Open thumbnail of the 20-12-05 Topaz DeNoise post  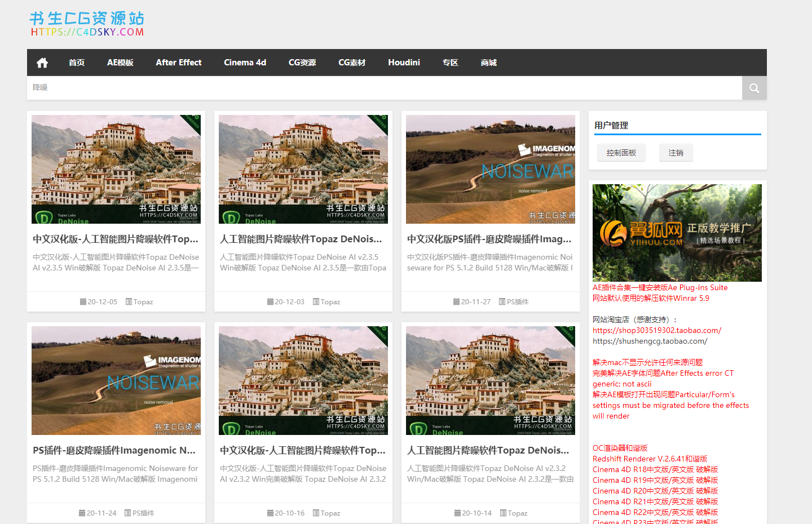116,170
